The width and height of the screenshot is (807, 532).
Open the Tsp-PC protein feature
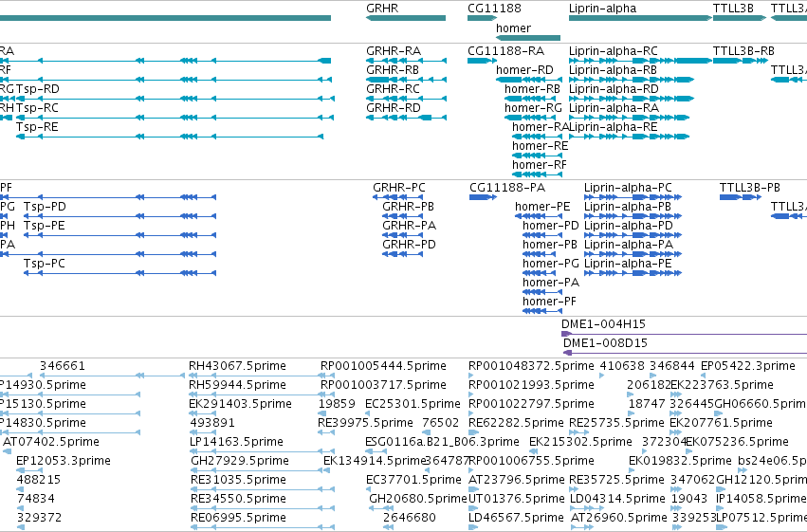coord(45,264)
